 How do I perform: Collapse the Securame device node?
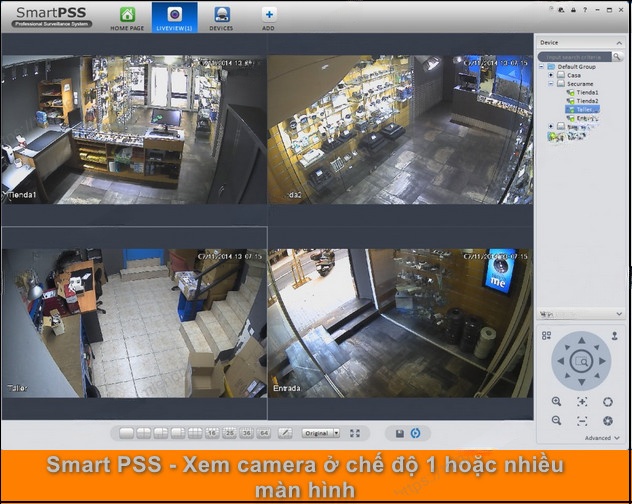[551, 83]
